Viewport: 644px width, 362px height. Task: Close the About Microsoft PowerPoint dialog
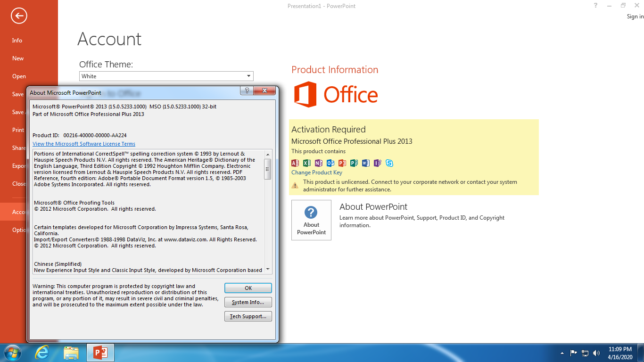264,91
